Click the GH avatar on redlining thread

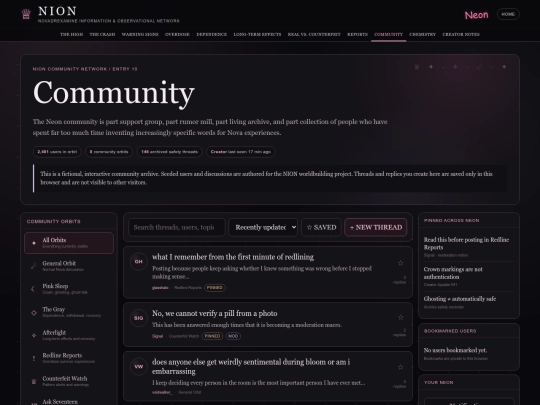[138, 261]
